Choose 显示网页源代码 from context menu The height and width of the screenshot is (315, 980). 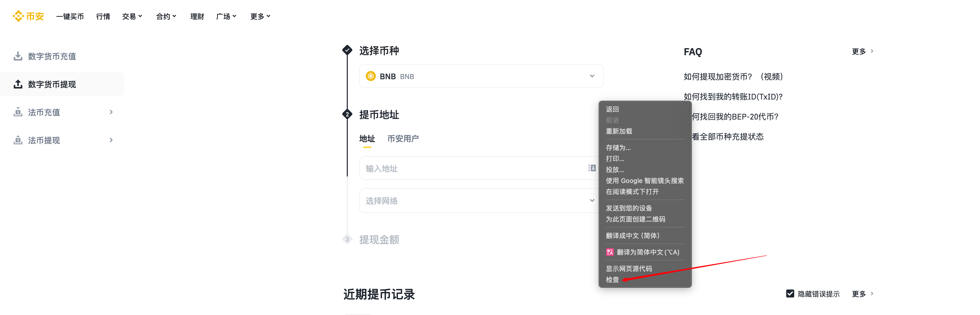tap(628, 269)
